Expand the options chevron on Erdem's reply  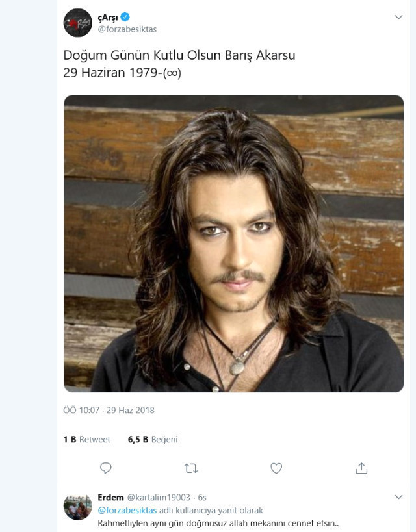(x=399, y=497)
